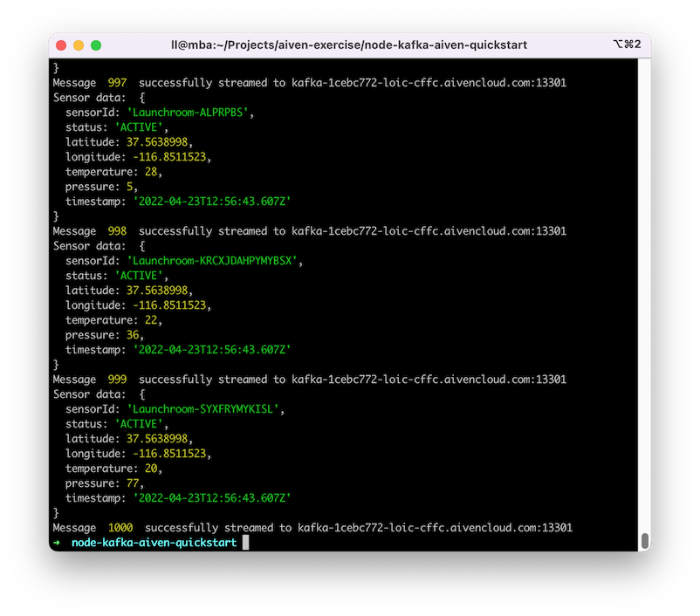This screenshot has height=616, width=700.
Task: Click the pressure value 36
Action: pyautogui.click(x=133, y=335)
